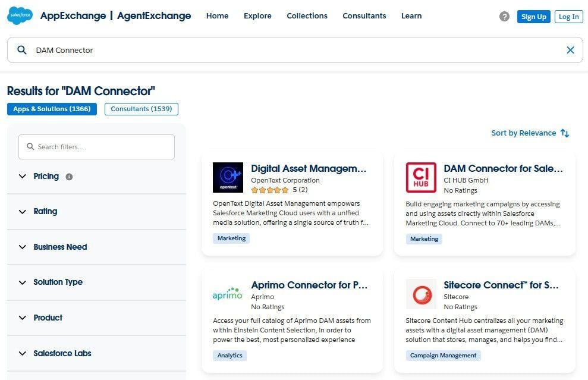Open the help question mark icon
The height and width of the screenshot is (380, 588).
[504, 17]
